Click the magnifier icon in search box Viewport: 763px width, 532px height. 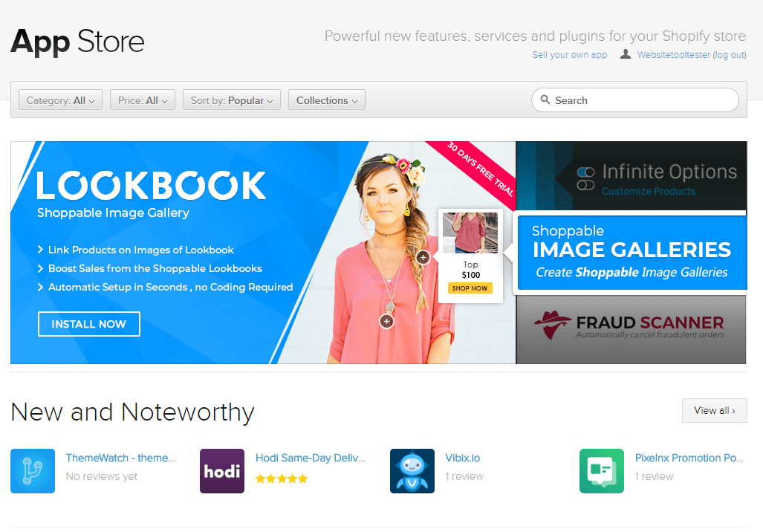pos(545,100)
